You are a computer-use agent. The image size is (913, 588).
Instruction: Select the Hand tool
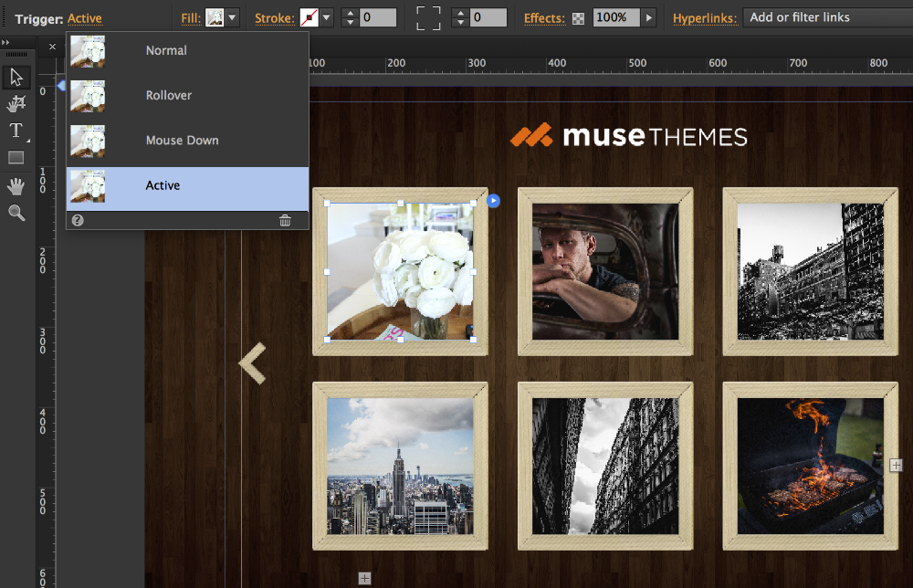(16, 186)
